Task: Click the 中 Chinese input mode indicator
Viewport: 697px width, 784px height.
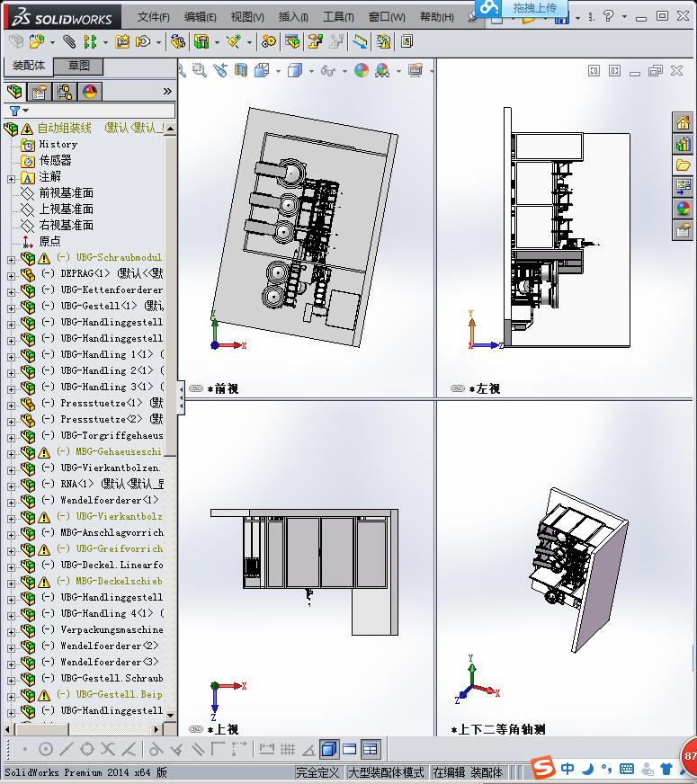Action: pos(567,768)
